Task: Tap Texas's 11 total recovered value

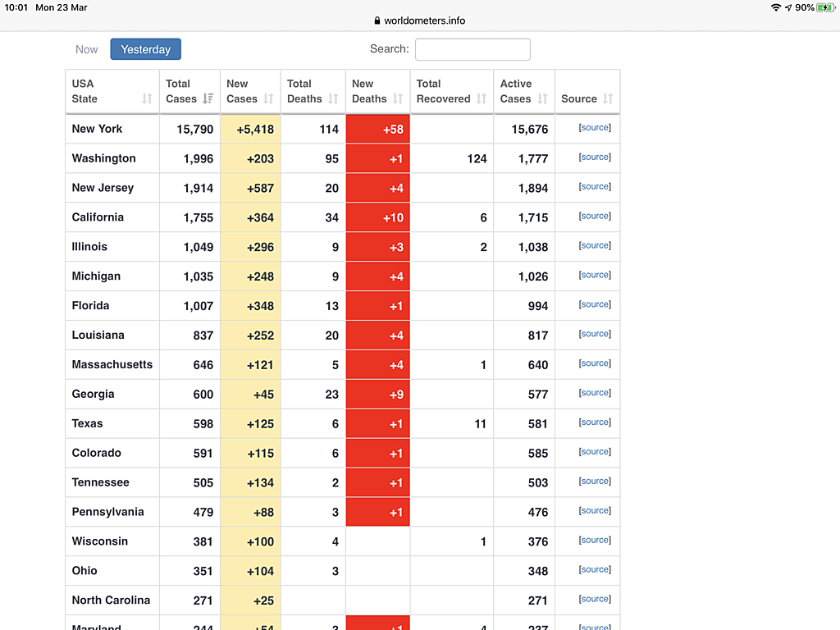Action: point(481,424)
